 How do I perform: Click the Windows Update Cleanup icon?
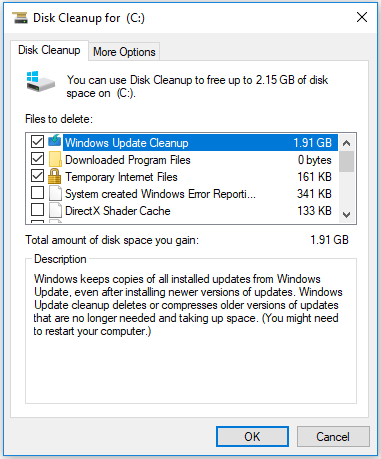point(55,141)
